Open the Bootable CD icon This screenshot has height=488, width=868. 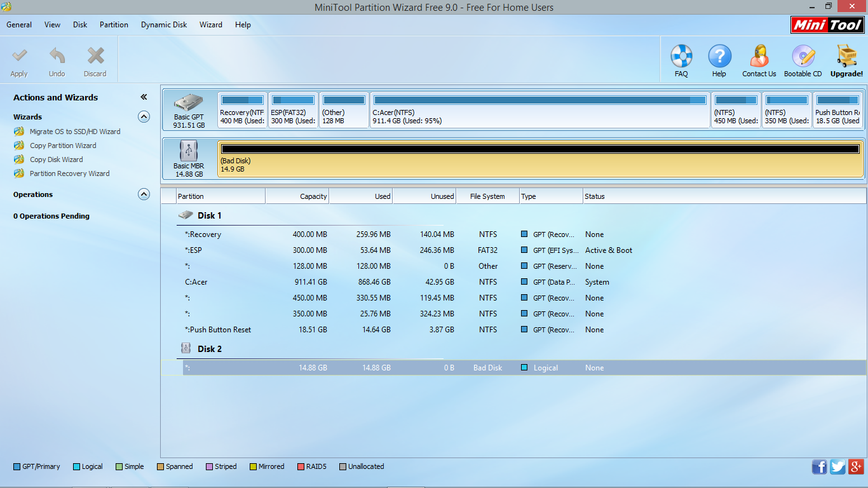coord(803,56)
